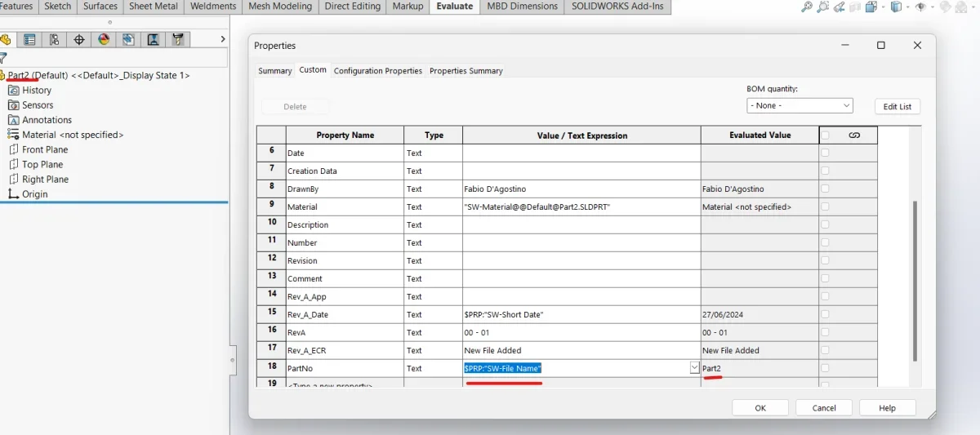Click the Right Plane icon
Image resolution: width=980 pixels, height=435 pixels.
pos(14,179)
